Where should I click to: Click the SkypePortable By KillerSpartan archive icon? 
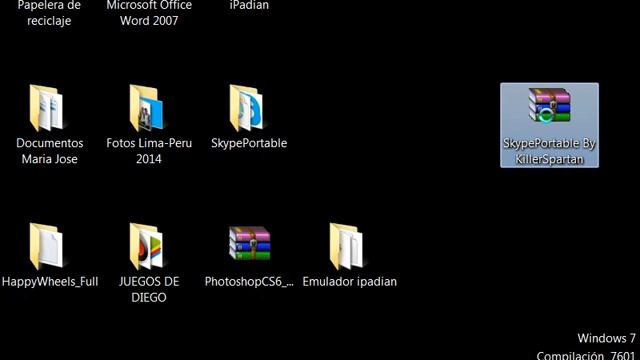pos(549,106)
